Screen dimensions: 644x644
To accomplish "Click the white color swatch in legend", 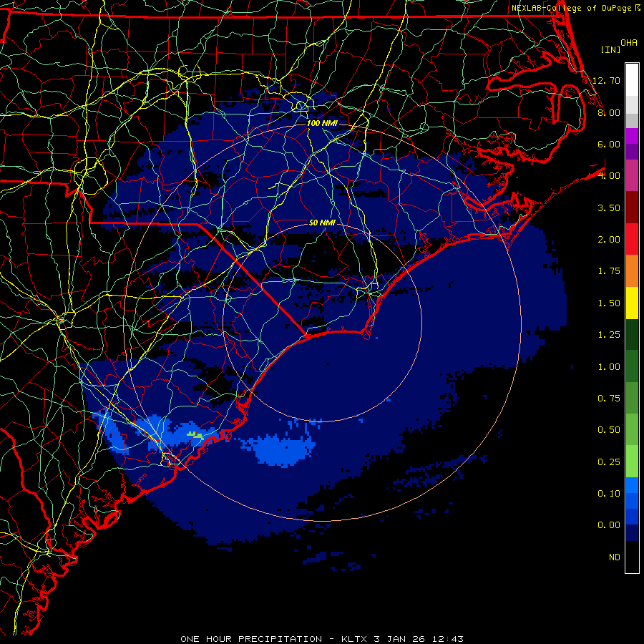I will click(632, 80).
